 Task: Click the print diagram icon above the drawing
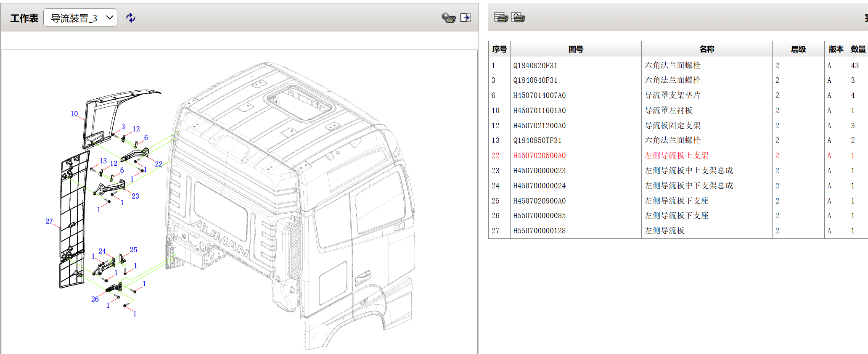pos(448,18)
